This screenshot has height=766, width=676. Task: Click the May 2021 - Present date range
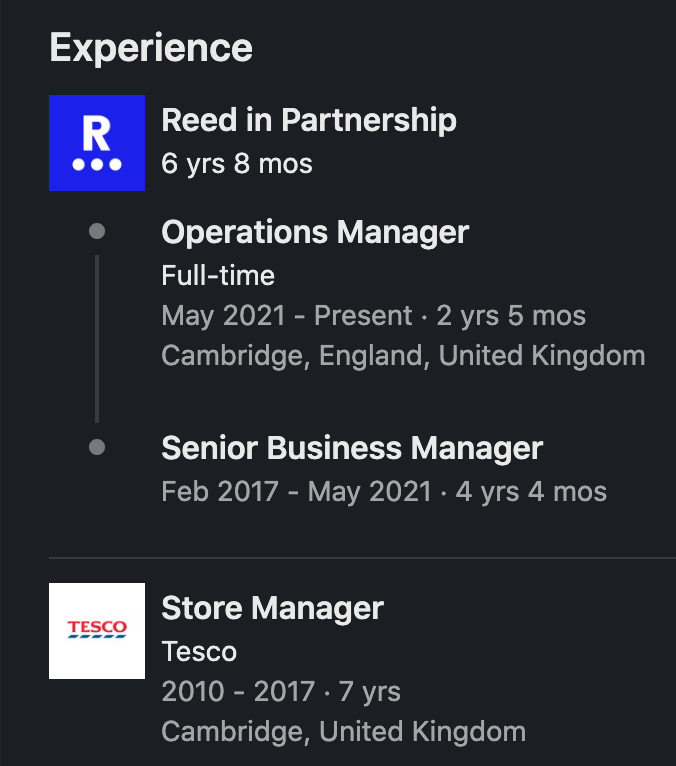[x=287, y=316]
